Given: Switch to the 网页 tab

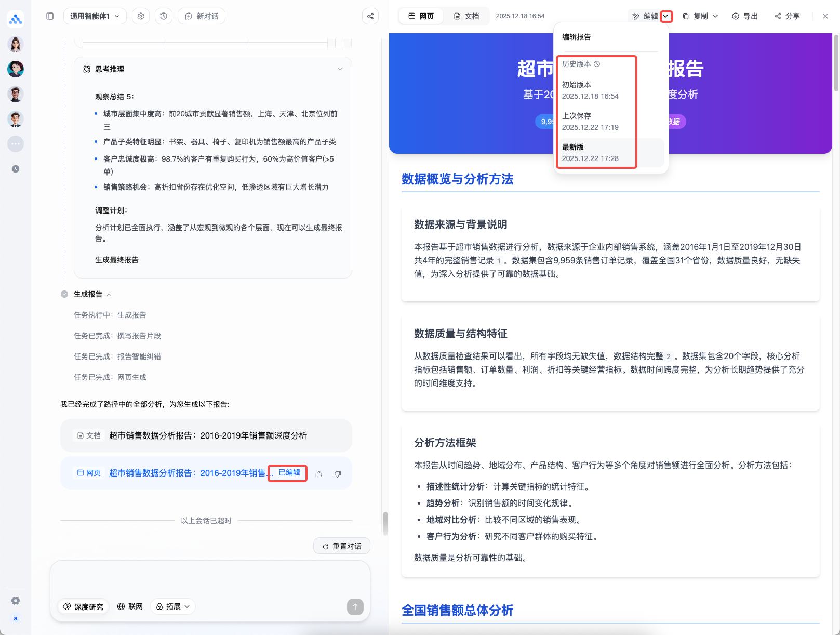Looking at the screenshot, I should click(x=421, y=16).
